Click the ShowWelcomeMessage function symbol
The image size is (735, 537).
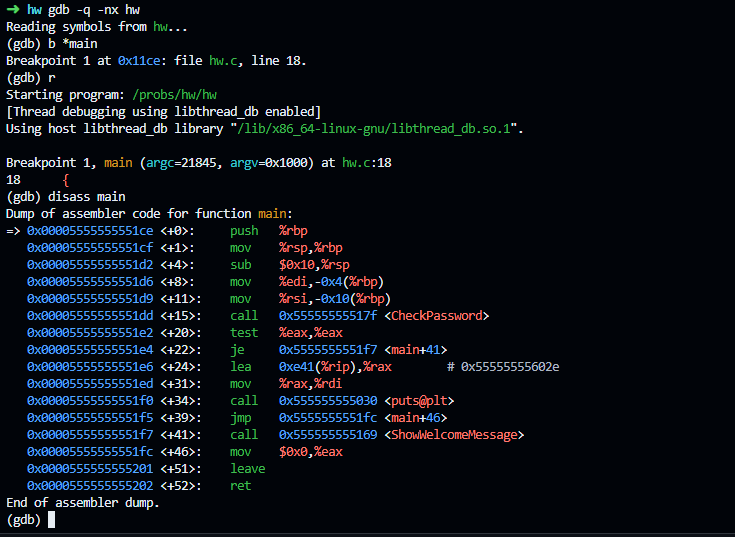tap(454, 434)
